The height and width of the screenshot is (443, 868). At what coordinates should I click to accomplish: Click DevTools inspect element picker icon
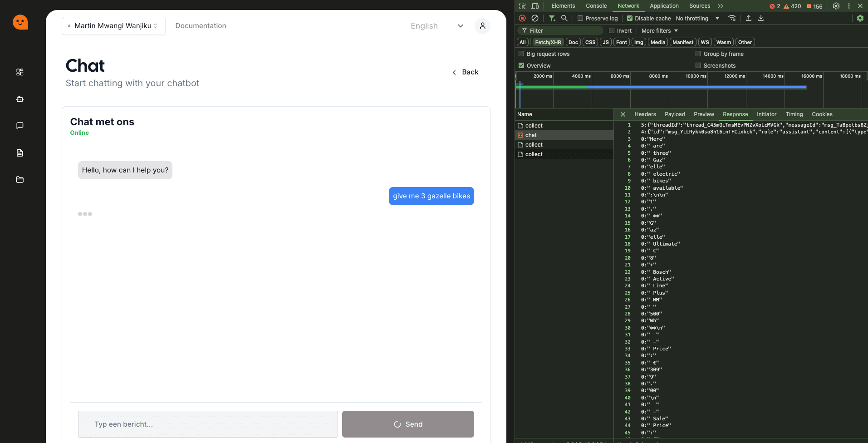[522, 6]
